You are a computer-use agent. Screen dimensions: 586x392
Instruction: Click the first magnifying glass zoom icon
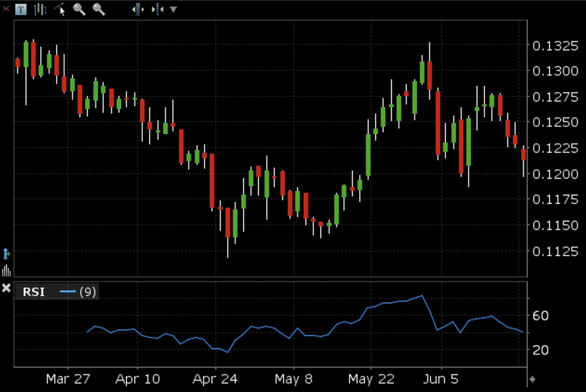click(79, 9)
